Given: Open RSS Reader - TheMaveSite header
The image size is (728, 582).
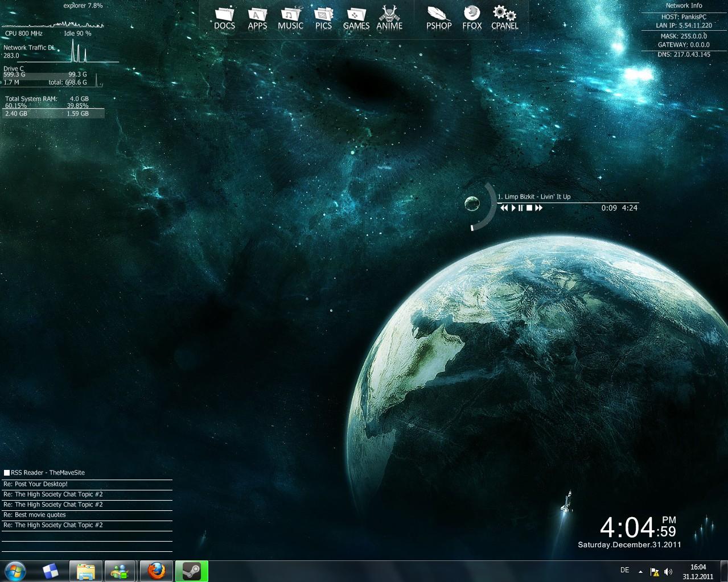Looking at the screenshot, I should click(48, 473).
